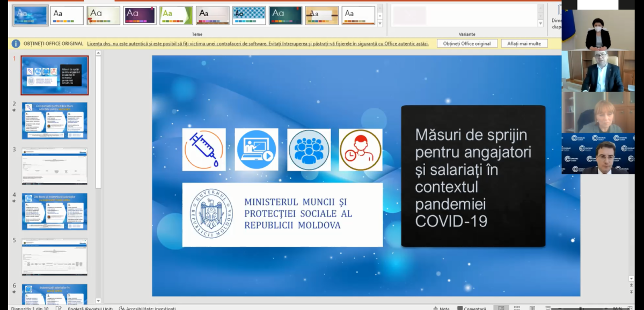Viewport: 644px width, 310px height.
Task: Select video tile of blonde woman
Action: point(598,112)
